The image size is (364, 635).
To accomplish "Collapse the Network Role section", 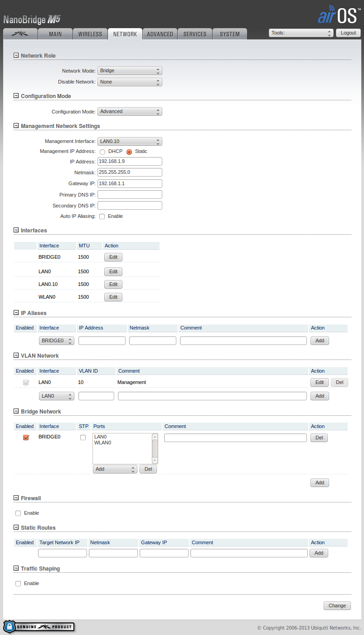I will point(16,55).
